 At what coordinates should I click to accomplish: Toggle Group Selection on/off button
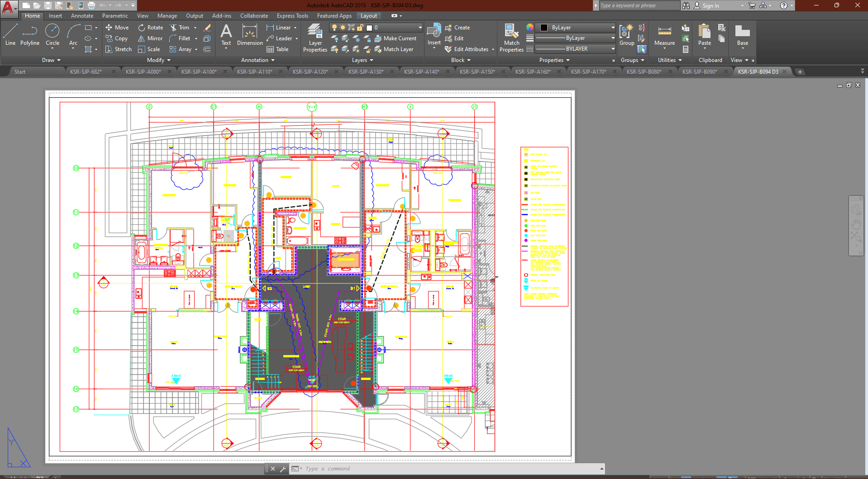click(642, 49)
